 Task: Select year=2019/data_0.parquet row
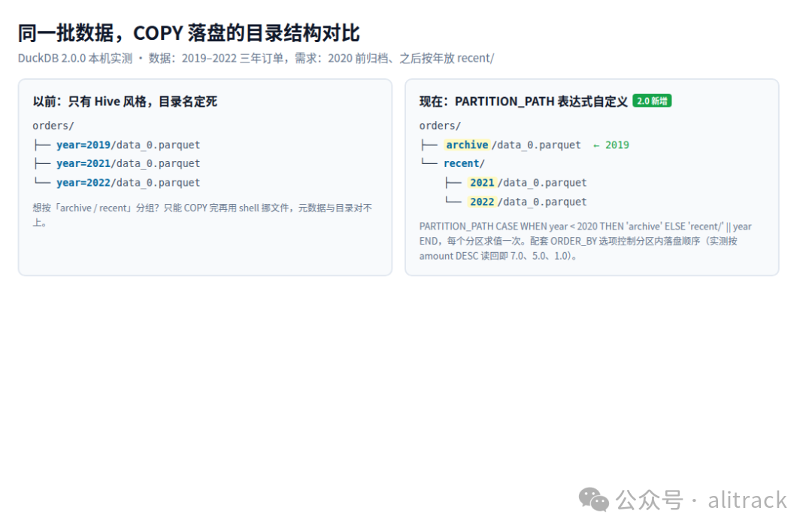point(117,144)
